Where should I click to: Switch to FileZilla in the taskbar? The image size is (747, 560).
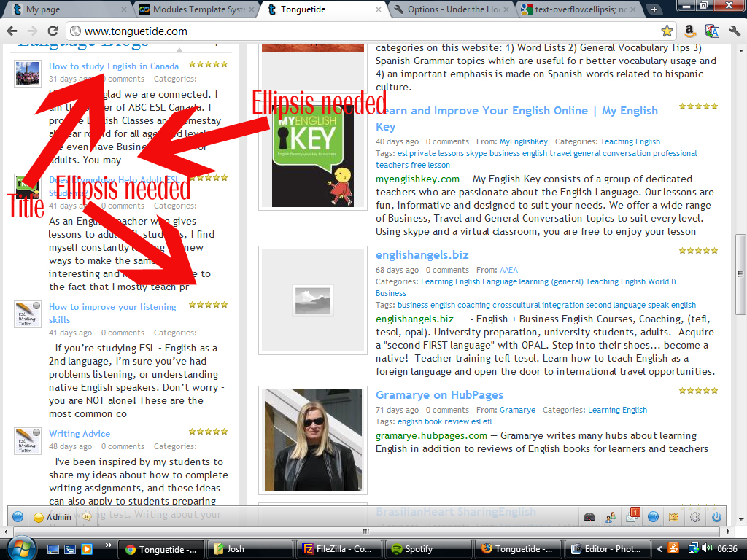339,549
